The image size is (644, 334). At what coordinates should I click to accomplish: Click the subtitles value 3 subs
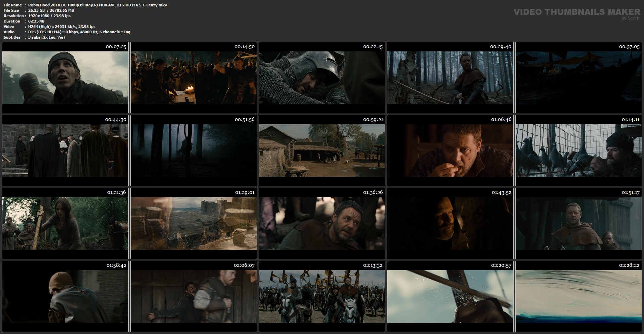point(47,37)
